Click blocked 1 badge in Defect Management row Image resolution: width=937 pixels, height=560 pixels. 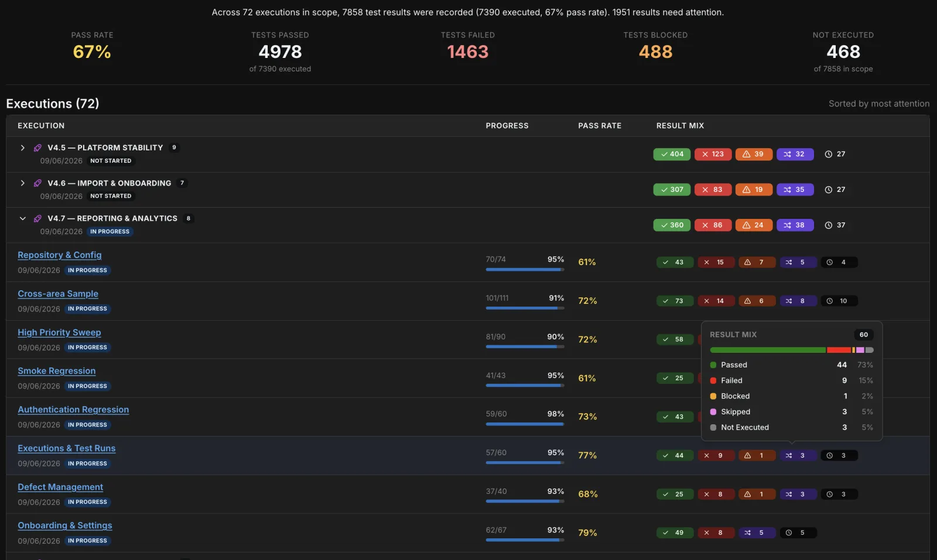[x=757, y=494]
